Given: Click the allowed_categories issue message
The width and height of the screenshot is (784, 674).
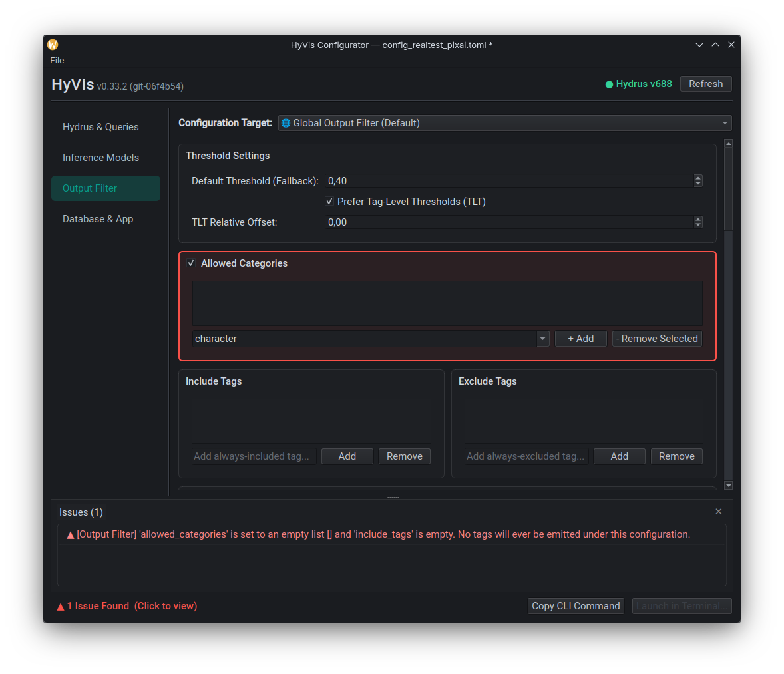Looking at the screenshot, I should click(x=383, y=534).
